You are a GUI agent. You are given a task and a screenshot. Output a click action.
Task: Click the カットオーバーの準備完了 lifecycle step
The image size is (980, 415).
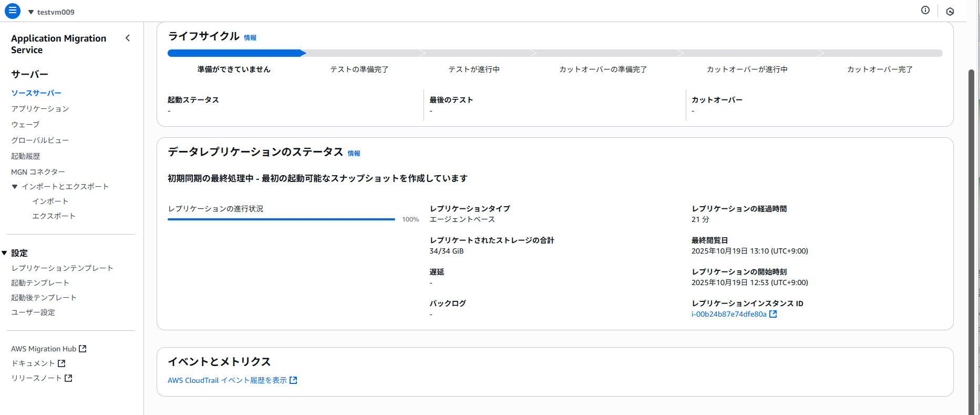pos(603,69)
